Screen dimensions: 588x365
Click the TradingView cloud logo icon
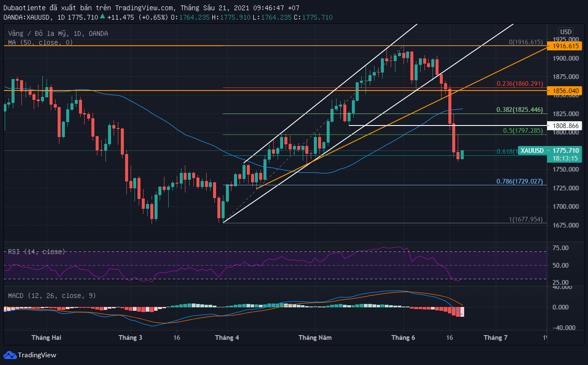(x=10, y=355)
